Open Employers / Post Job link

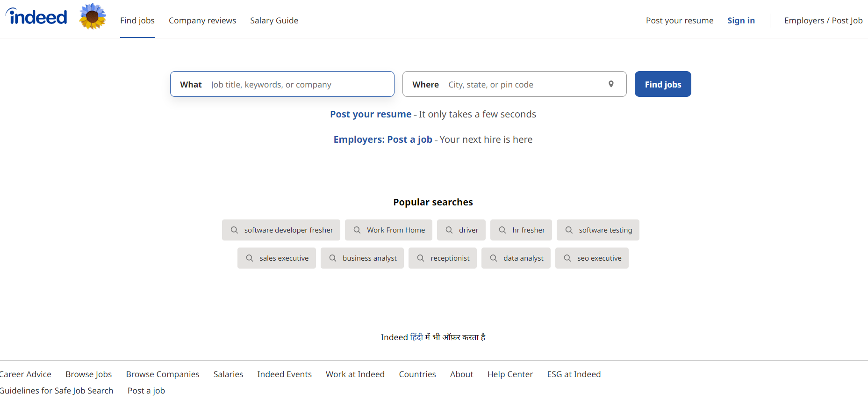pyautogui.click(x=823, y=21)
